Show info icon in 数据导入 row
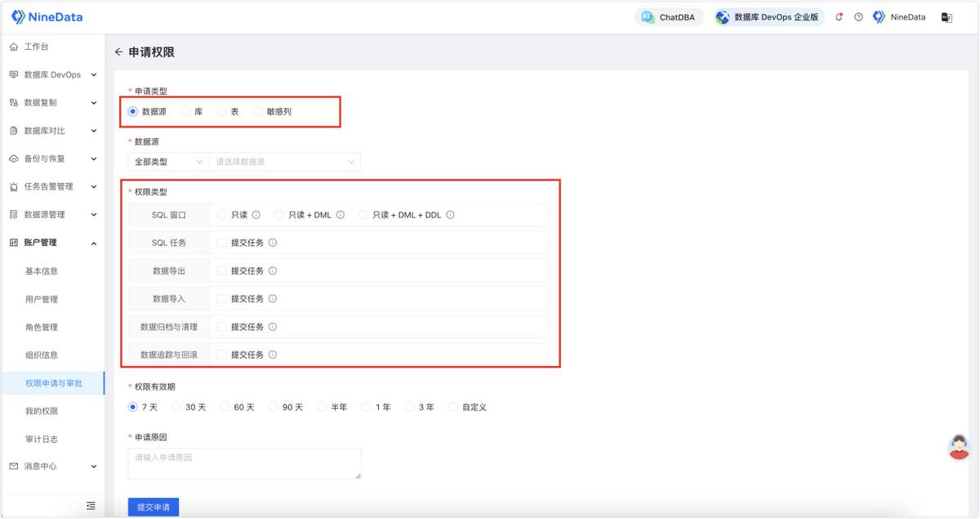Viewport: 980px width, 519px height. pyautogui.click(x=273, y=298)
